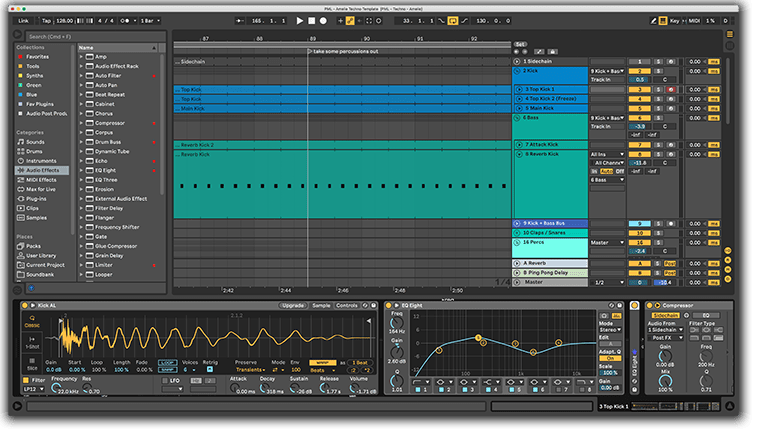Image resolution: width=768 pixels, height=432 pixels.
Task: Click the Lock Envelopes icon
Action: [x=552, y=51]
